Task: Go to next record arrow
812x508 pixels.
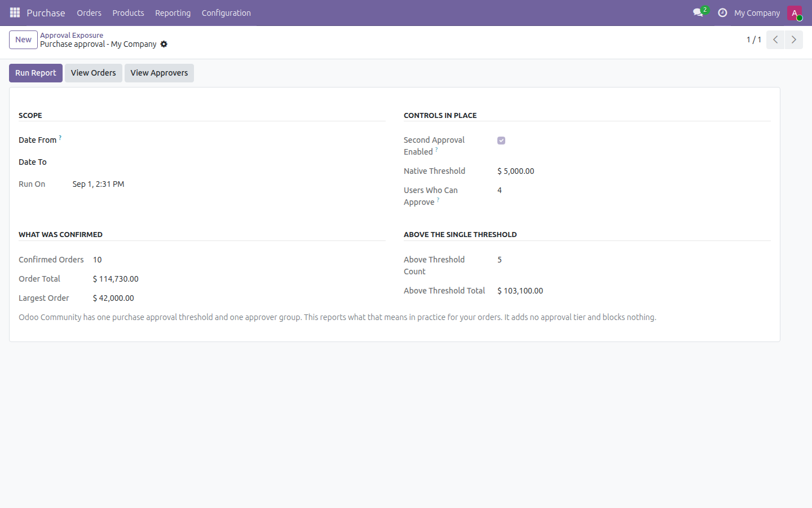Action: click(793, 40)
